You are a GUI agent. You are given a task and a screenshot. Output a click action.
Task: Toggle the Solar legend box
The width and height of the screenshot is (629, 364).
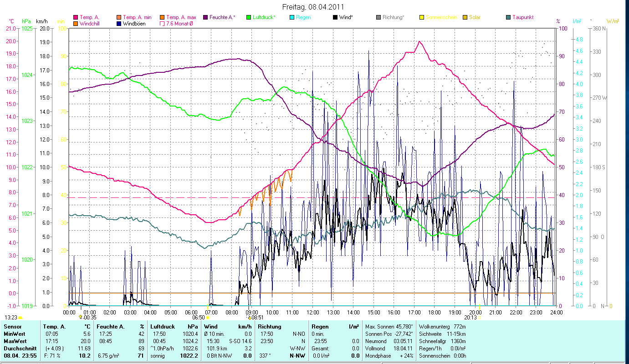coord(465,17)
